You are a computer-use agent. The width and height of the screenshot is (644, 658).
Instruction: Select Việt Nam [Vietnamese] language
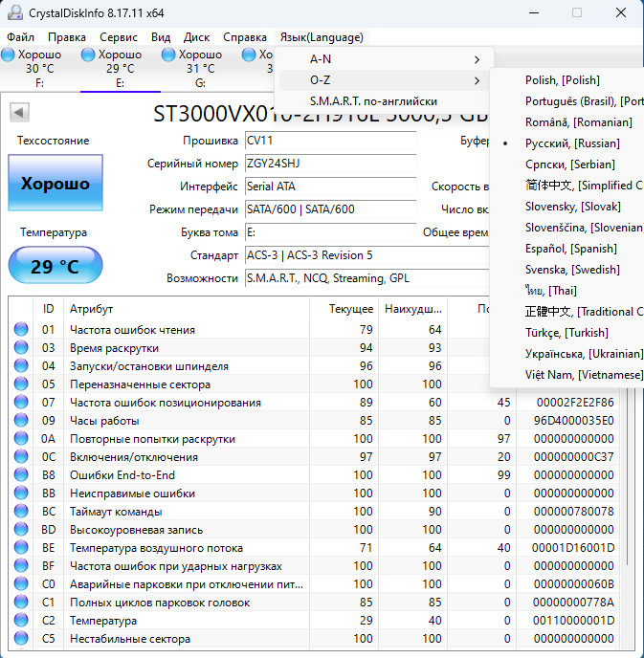566,374
